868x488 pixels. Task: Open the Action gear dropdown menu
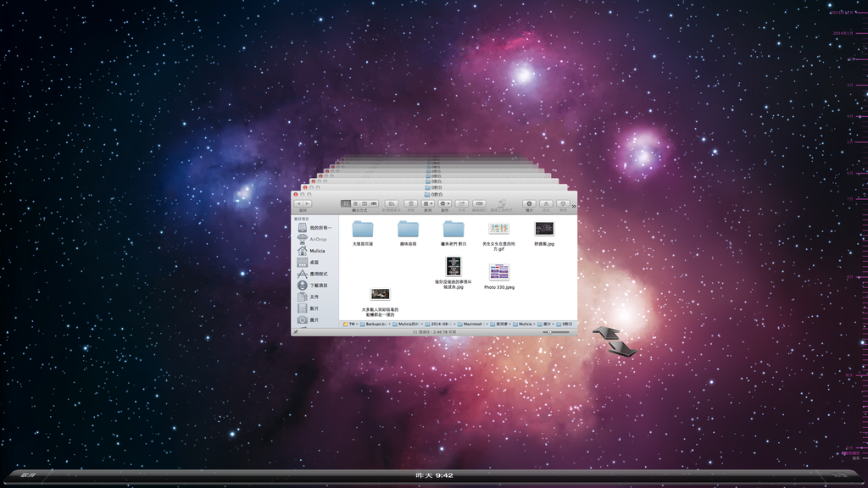coord(444,203)
